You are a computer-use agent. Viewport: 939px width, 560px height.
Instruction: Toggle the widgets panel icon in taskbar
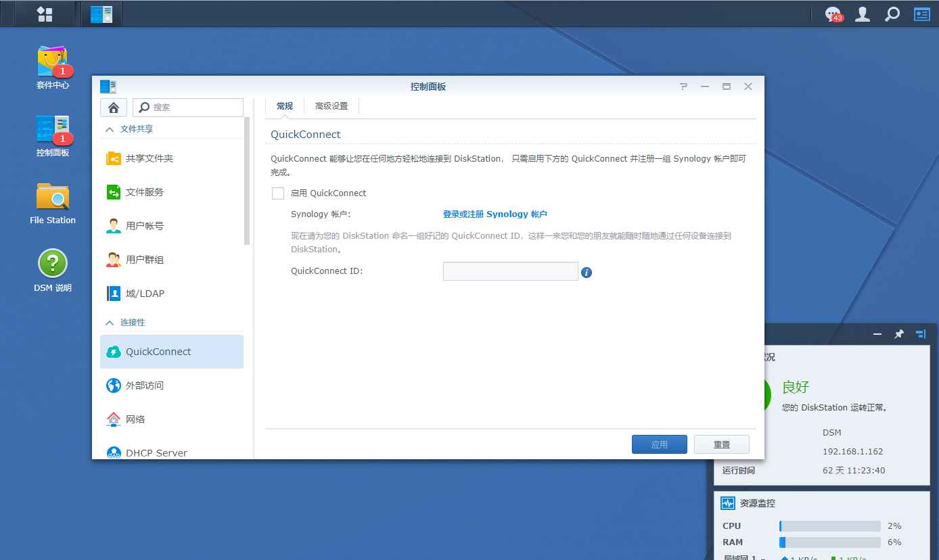922,14
